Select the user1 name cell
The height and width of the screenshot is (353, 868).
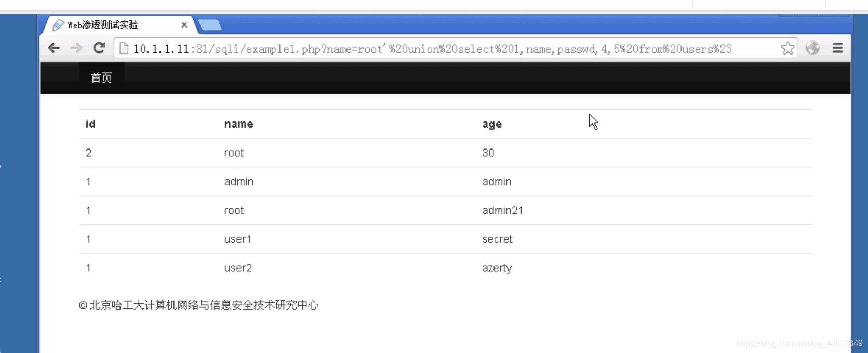click(x=238, y=239)
